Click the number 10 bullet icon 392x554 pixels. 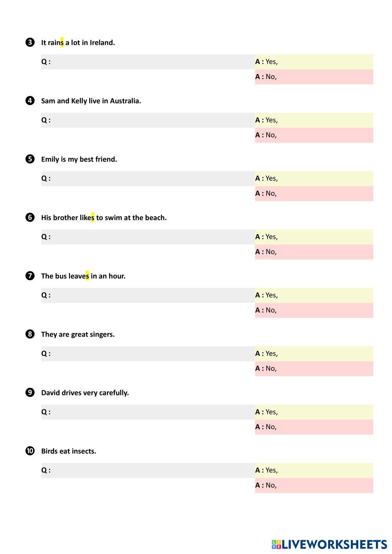click(x=30, y=451)
